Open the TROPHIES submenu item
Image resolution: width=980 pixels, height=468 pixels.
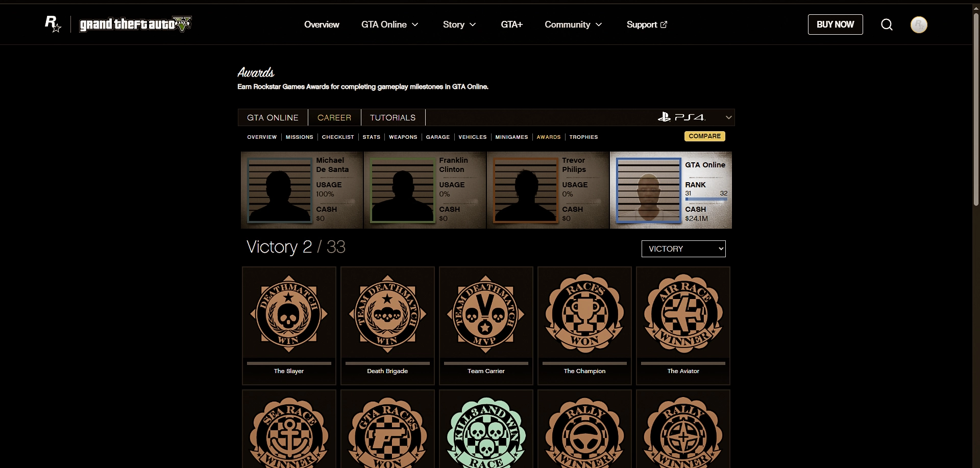583,137
